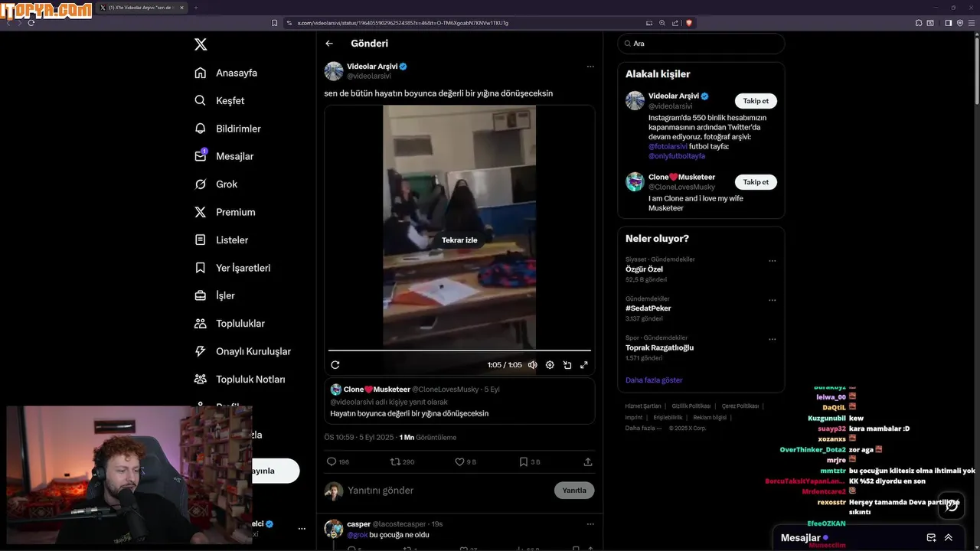Bookmark this page in browser toolbar
The height and width of the screenshot is (551, 980).
(x=275, y=23)
